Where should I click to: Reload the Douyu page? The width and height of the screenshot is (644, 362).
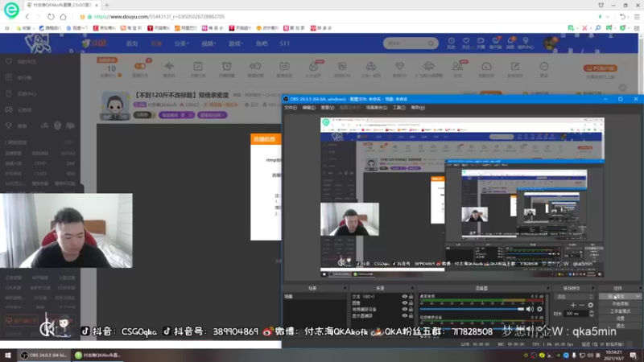coord(51,17)
